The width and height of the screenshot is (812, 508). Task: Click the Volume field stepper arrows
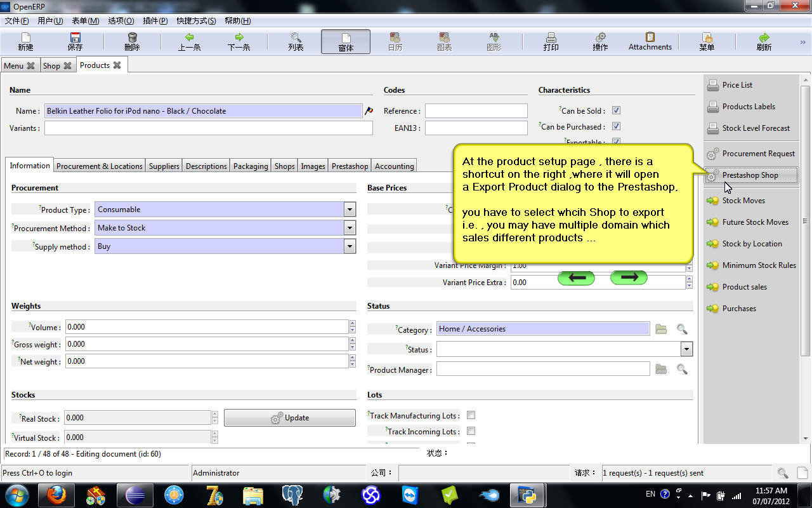pyautogui.click(x=353, y=327)
